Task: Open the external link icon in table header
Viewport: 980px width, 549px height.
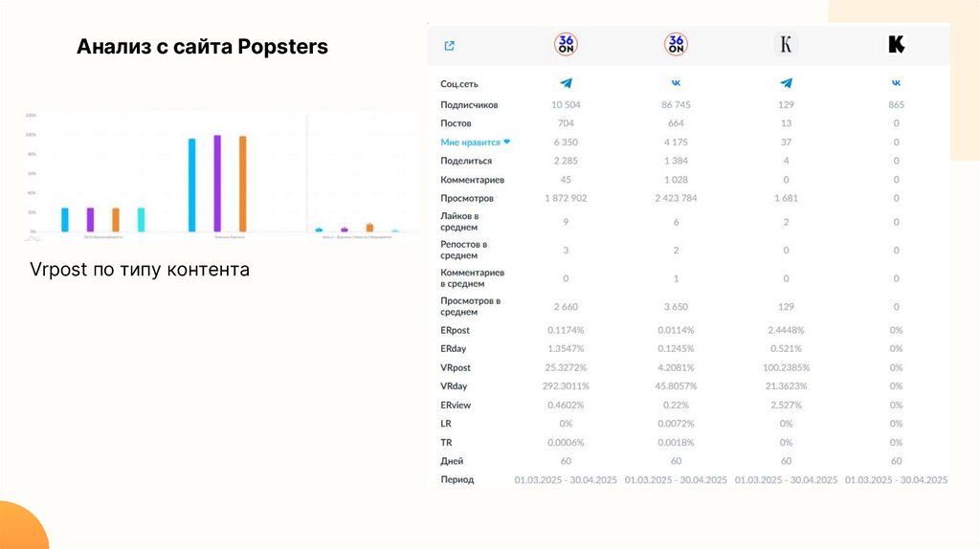Action: [x=450, y=46]
